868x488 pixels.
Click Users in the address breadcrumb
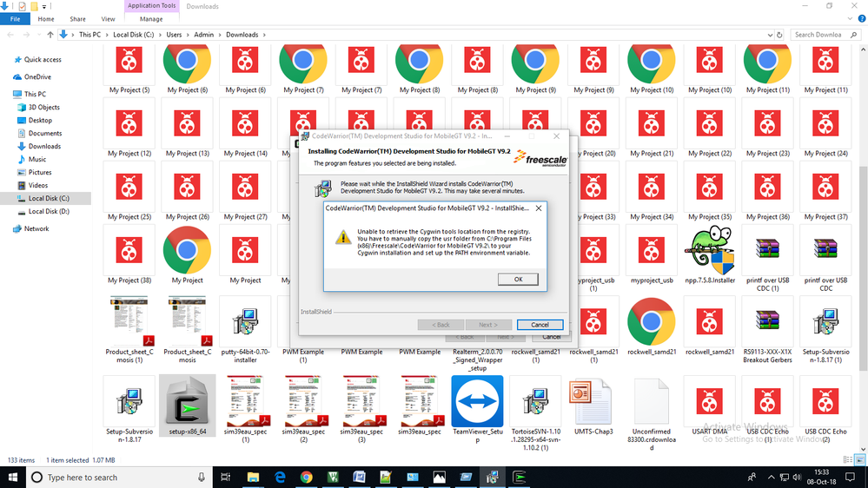pos(174,35)
